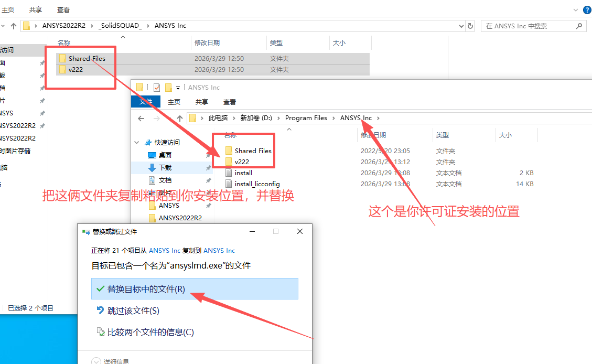Open the 文件 menu in inner window

tap(145, 102)
